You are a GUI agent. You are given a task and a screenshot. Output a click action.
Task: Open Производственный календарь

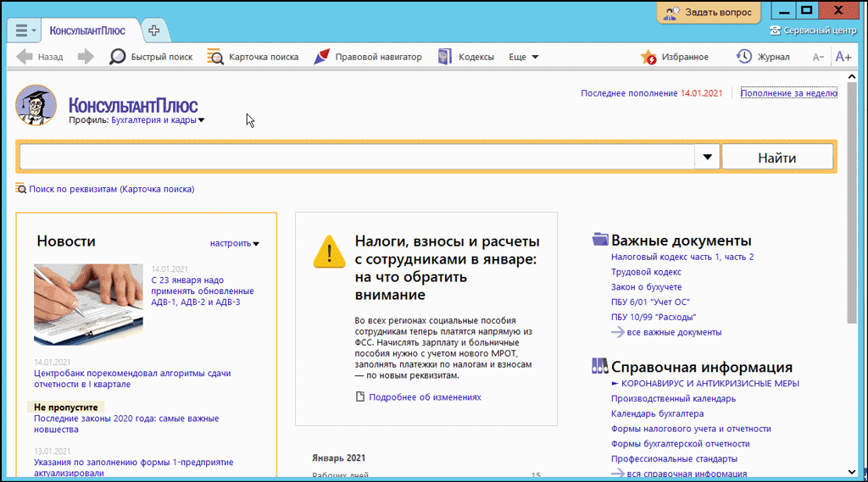[x=674, y=398]
